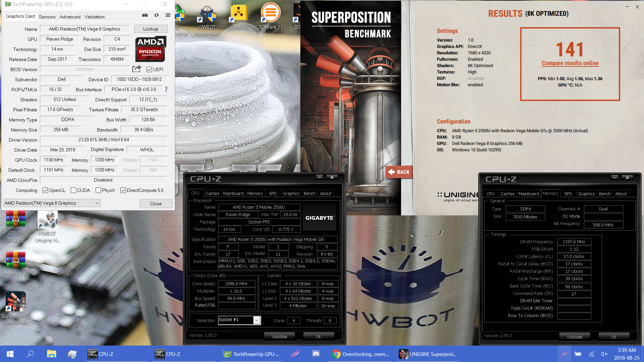Viewport: 644px width, 362px height.
Task: Click the volume muted tray icon
Action: coord(604,354)
